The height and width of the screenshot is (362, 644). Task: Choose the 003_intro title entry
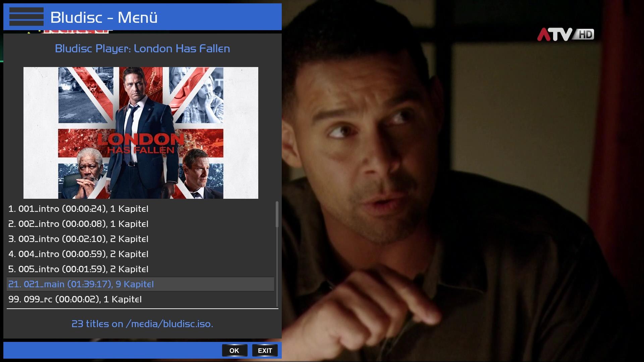[x=78, y=239]
